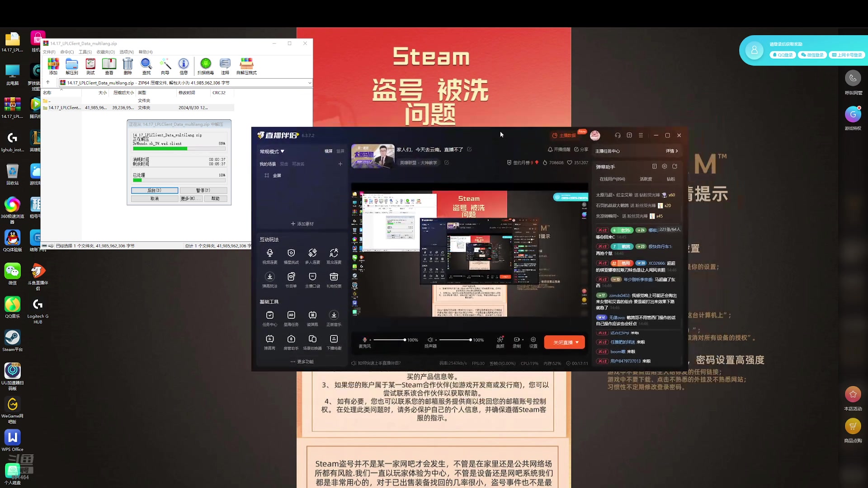The height and width of the screenshot is (488, 868).
Task: Click WinRAR 查找 magnifier icon
Action: click(x=146, y=66)
